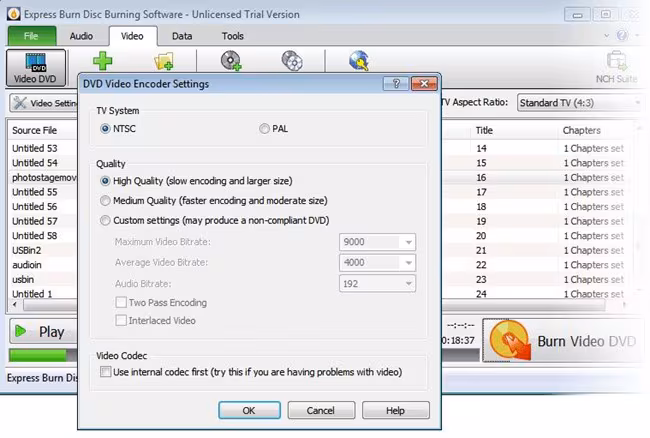650x438 pixels.
Task: Click the green plus add files icon
Action: click(102, 61)
